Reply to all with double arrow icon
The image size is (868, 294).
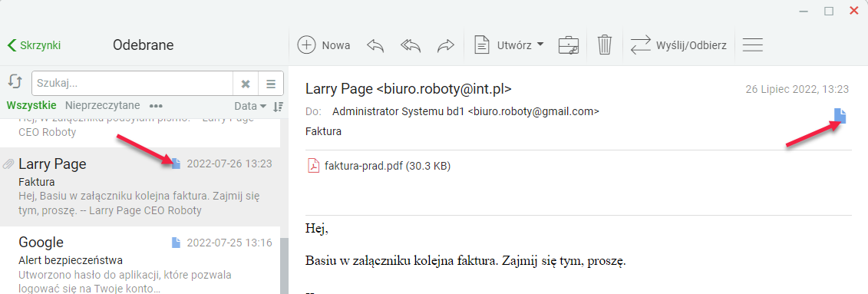click(410, 45)
